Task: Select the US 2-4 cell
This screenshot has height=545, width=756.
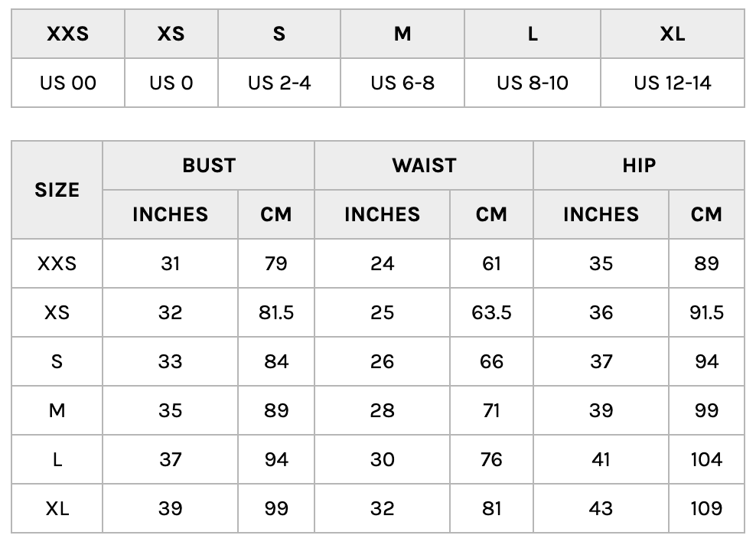Action: pyautogui.click(x=279, y=83)
